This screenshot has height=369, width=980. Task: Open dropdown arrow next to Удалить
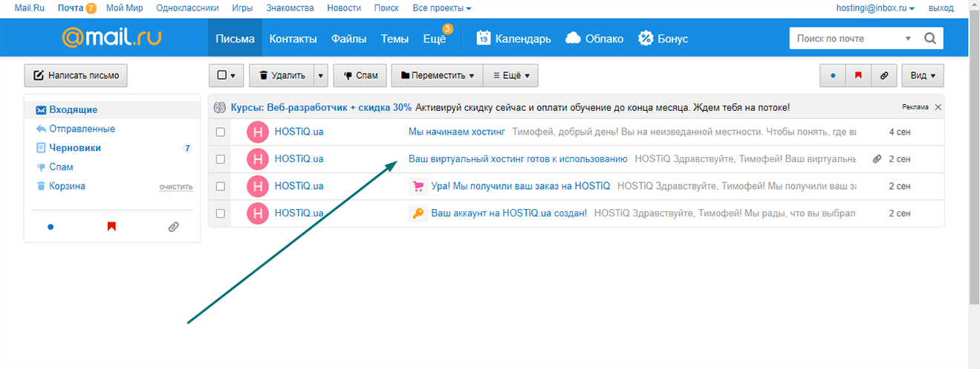point(320,75)
